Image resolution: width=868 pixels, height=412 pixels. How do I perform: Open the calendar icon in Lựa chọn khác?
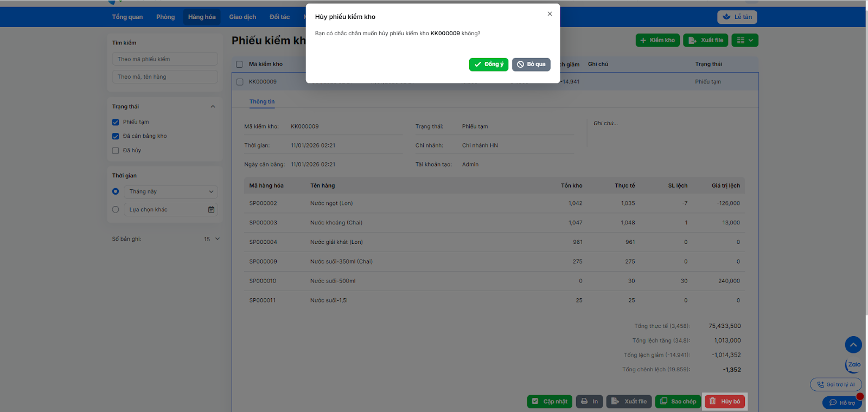click(x=211, y=210)
